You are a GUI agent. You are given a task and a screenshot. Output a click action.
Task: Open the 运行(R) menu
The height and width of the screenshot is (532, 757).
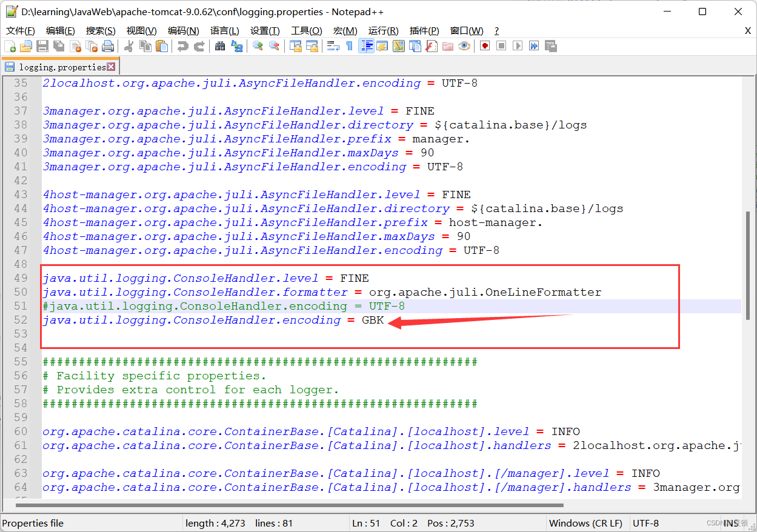point(383,30)
